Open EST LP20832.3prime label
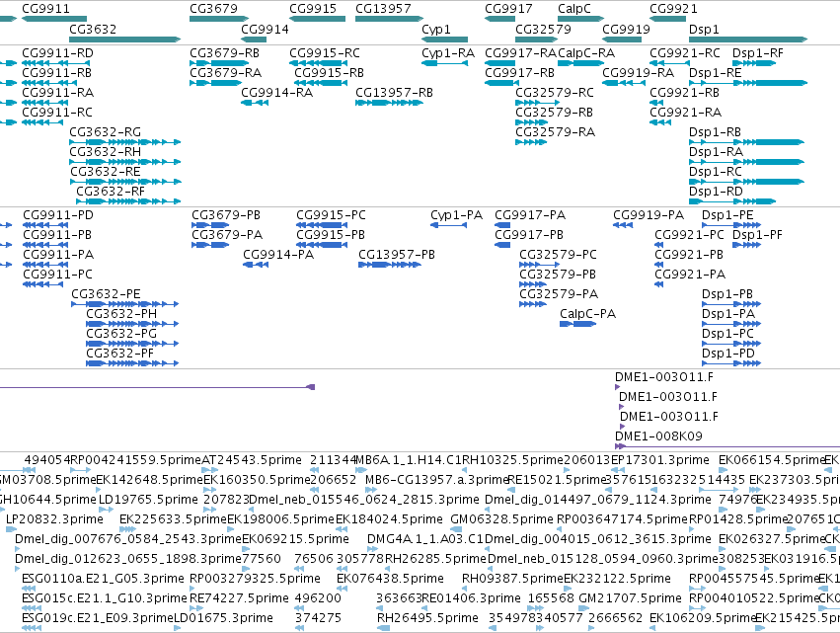This screenshot has width=840, height=633. pos(54,518)
